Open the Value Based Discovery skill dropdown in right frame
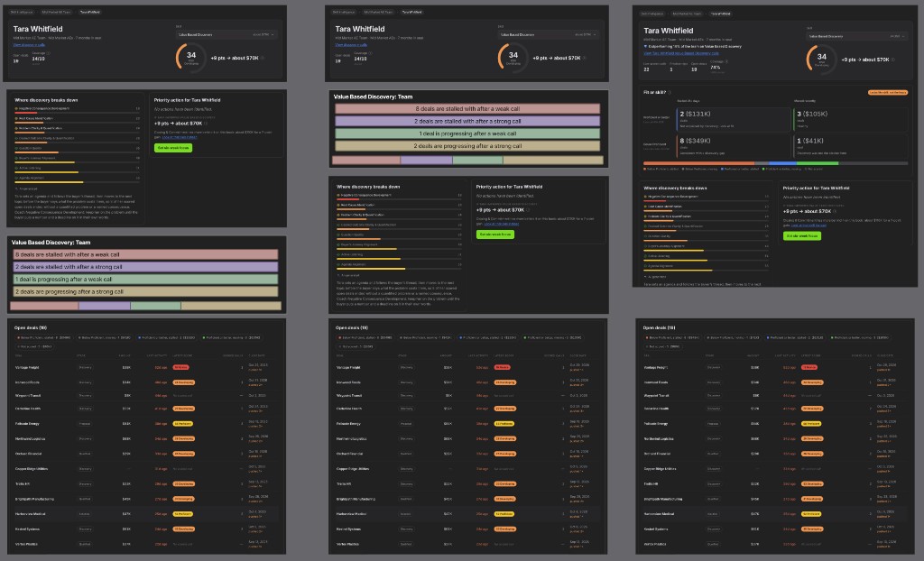 click(x=856, y=37)
